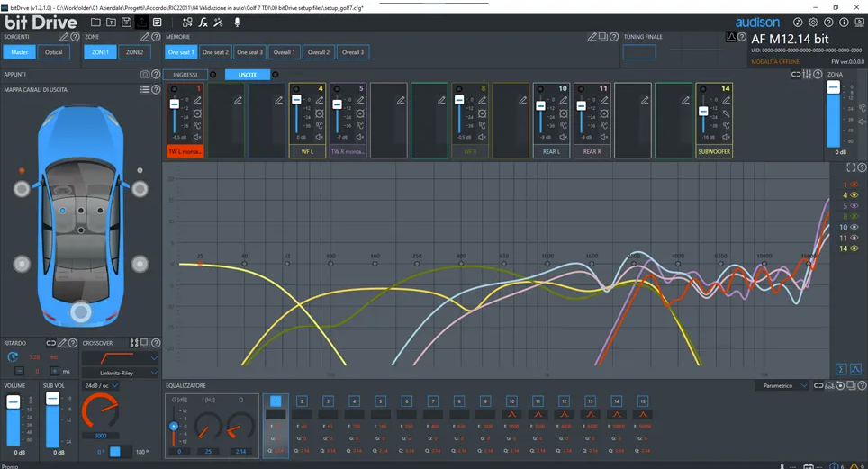Open speaker settings icon on channel 4
The image size is (868, 469).
[320, 113]
